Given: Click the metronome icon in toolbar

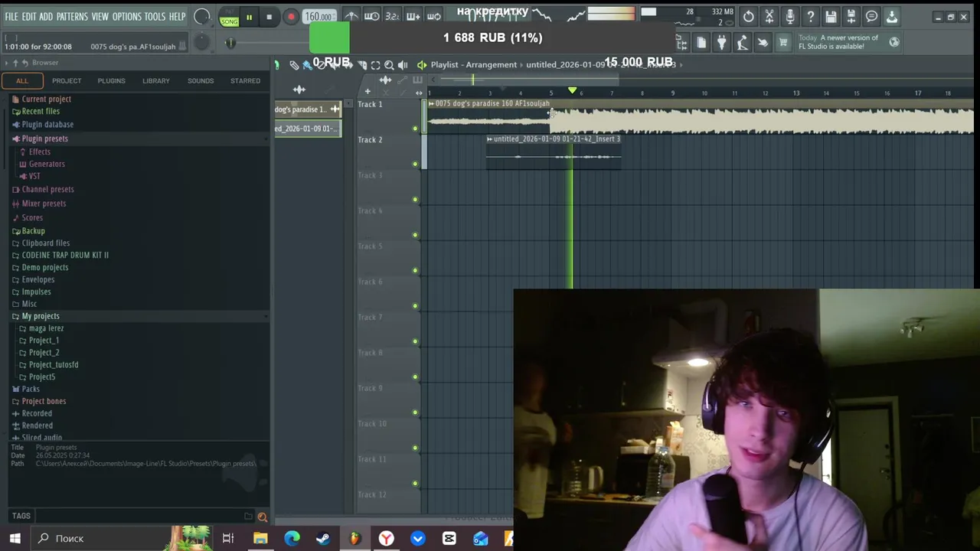Looking at the screenshot, I should click(x=351, y=16).
